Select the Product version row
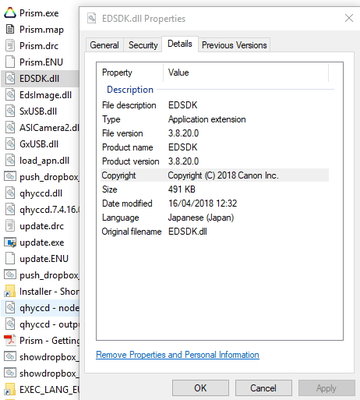The height and width of the screenshot is (400, 360). (x=215, y=161)
